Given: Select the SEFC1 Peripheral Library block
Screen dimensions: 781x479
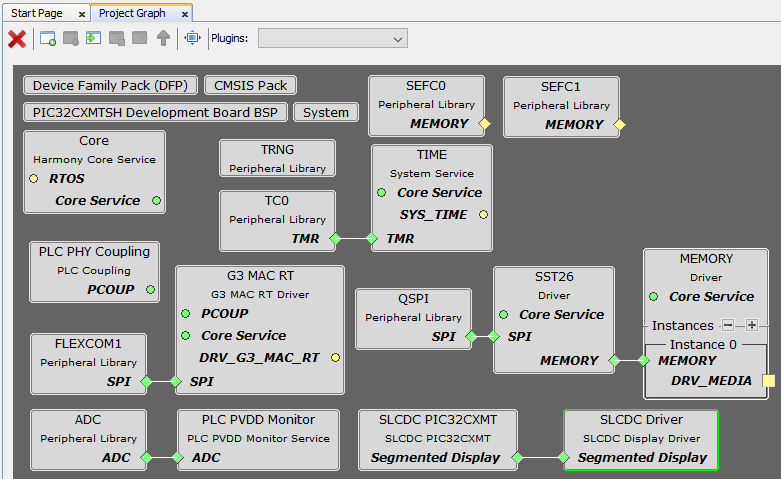Looking at the screenshot, I should [x=561, y=107].
